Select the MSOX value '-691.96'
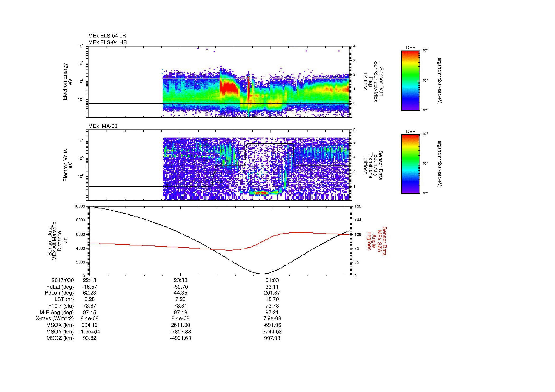The width and height of the screenshot is (555, 392). [272, 325]
